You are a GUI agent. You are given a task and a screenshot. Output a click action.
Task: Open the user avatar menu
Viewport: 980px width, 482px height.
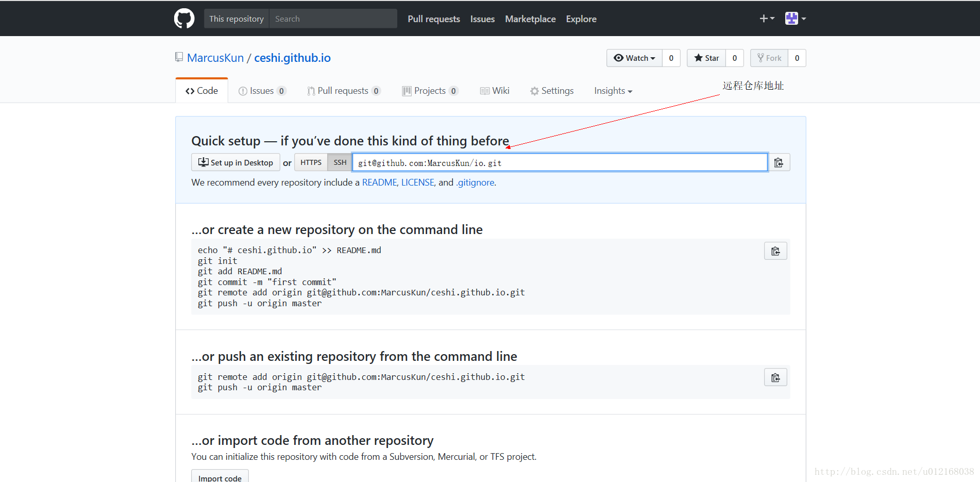coord(796,19)
